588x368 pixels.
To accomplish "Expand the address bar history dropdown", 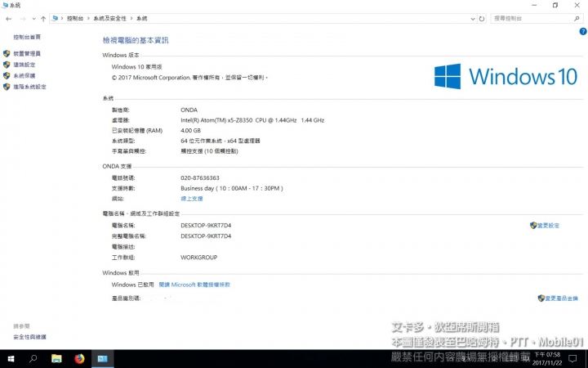I will point(473,18).
